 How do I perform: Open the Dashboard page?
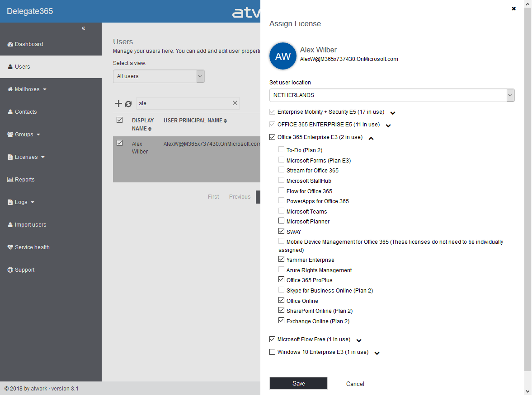point(29,44)
